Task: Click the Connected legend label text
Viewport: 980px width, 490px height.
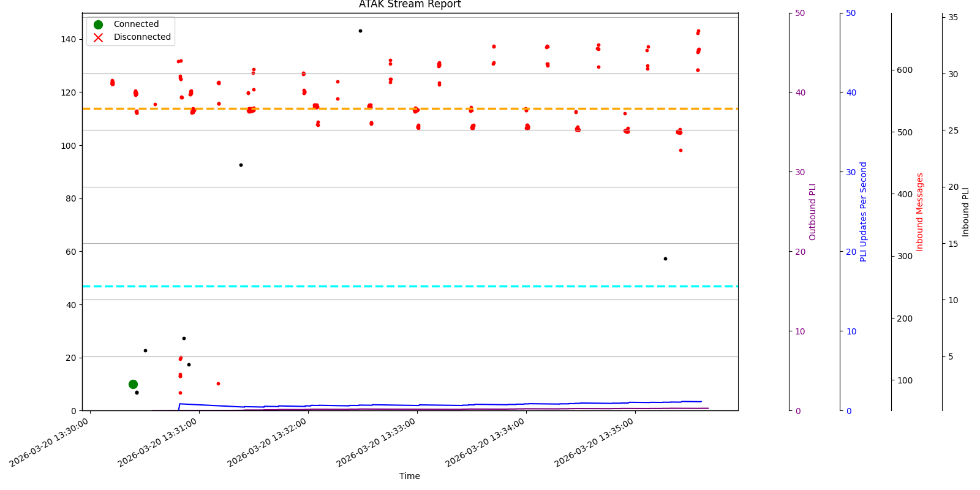Action: click(x=136, y=24)
